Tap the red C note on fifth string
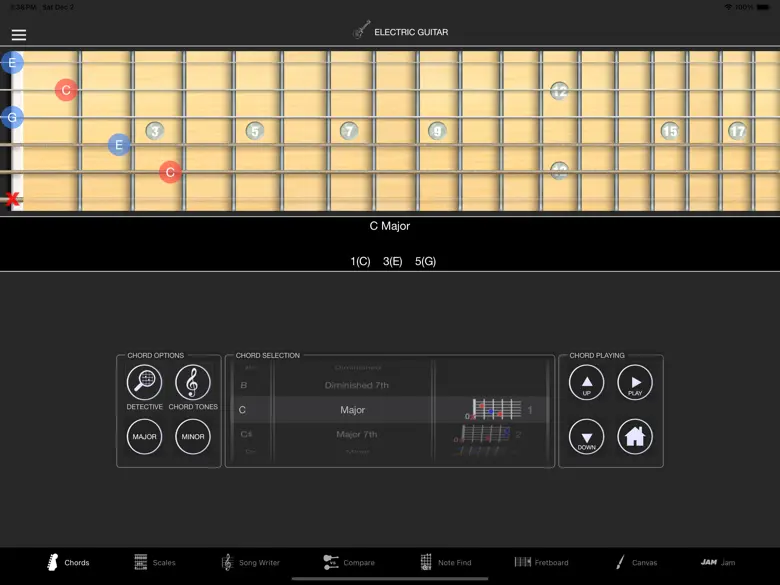 pos(170,172)
